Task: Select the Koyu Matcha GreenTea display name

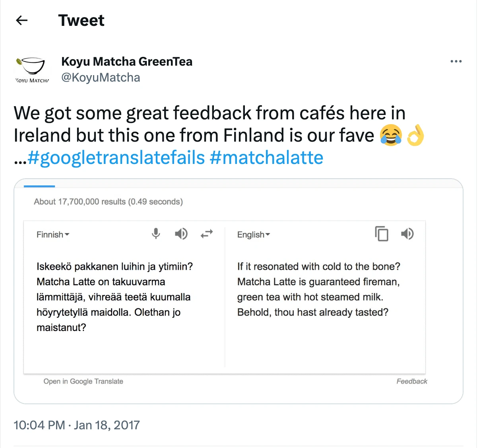Action: click(126, 61)
